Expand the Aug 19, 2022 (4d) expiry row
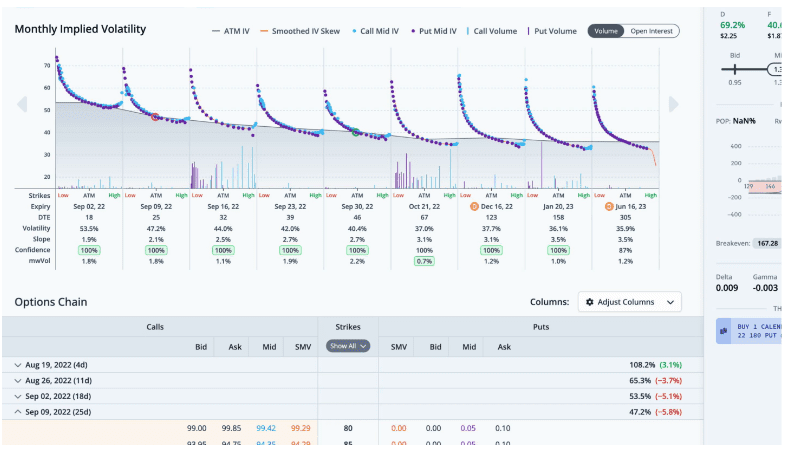The image size is (788, 455). (17, 365)
